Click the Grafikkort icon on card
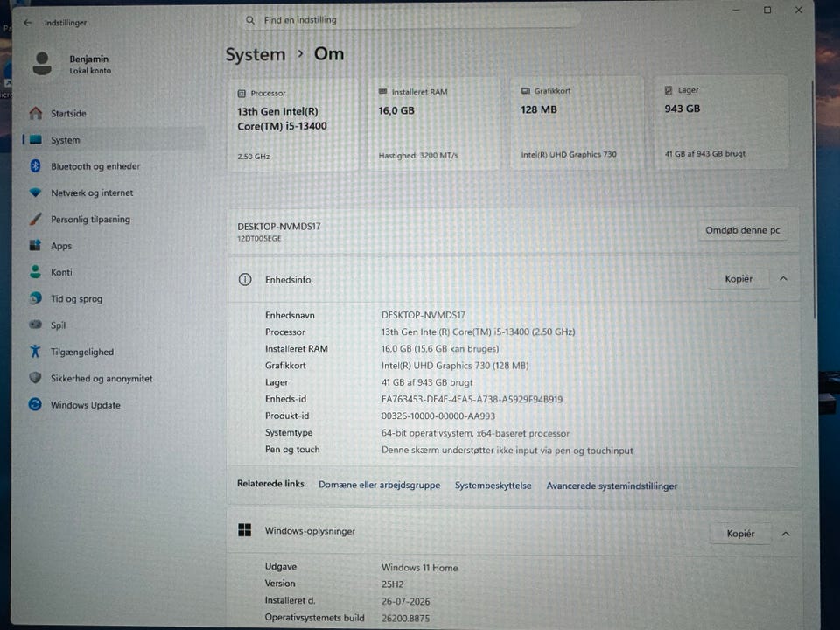840x630 pixels. tap(525, 91)
